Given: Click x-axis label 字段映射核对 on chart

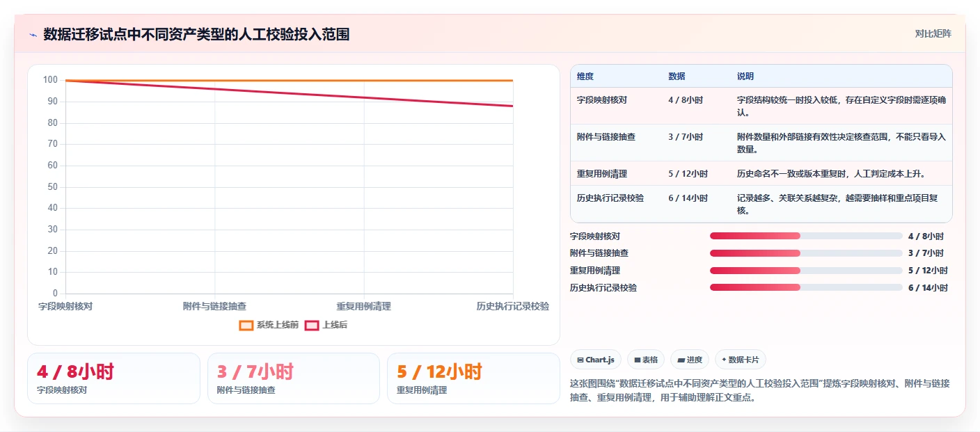Looking at the screenshot, I should [x=65, y=306].
